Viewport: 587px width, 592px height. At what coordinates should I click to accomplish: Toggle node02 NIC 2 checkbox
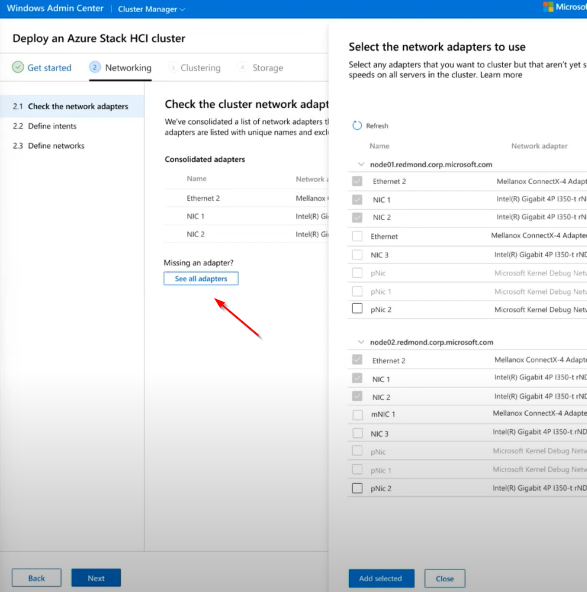click(357, 396)
